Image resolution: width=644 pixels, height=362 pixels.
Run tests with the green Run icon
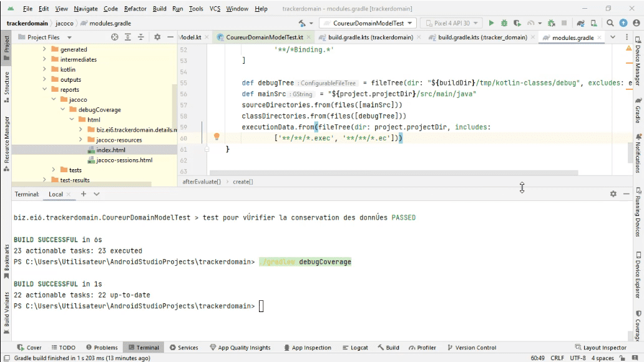point(491,22)
